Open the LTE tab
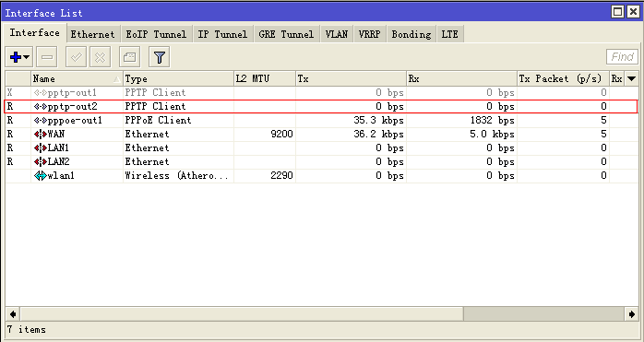The image size is (644, 342). click(x=449, y=34)
